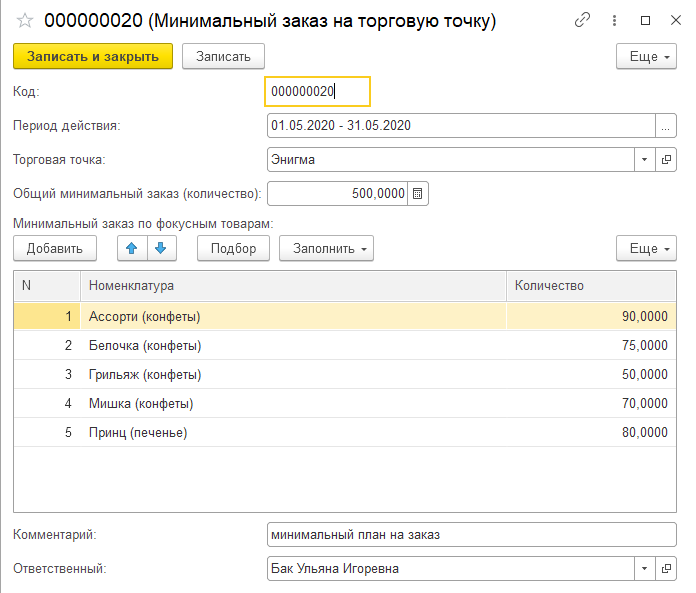Copy link to this object via chain icon

[x=582, y=20]
